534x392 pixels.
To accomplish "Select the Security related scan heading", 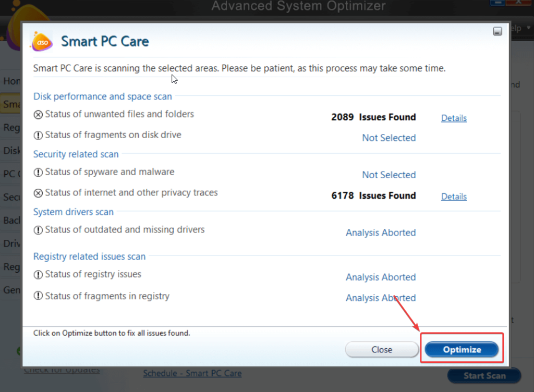I will (76, 154).
